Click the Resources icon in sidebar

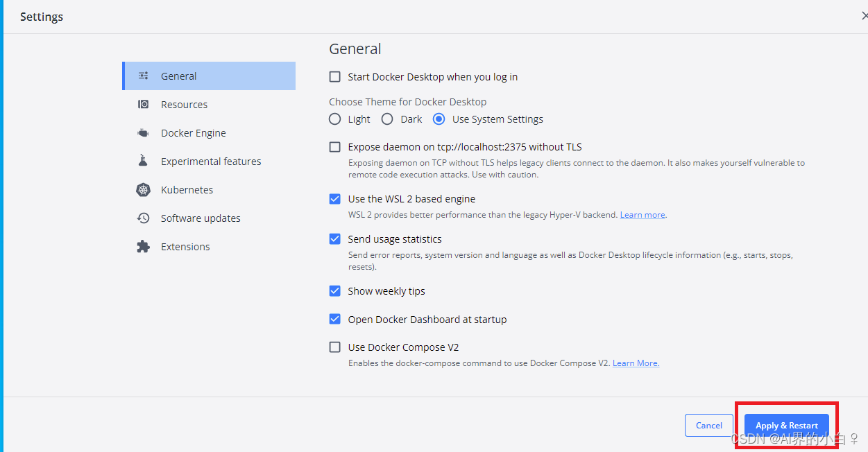pyautogui.click(x=143, y=105)
